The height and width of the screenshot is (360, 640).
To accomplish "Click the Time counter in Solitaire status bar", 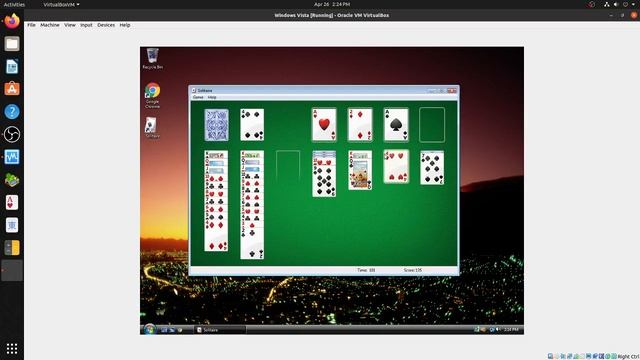I will tap(366, 270).
